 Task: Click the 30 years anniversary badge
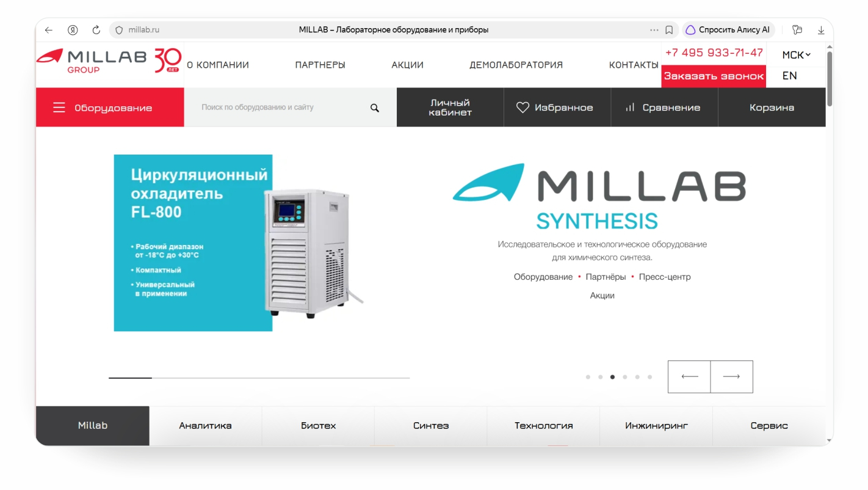coord(167,61)
